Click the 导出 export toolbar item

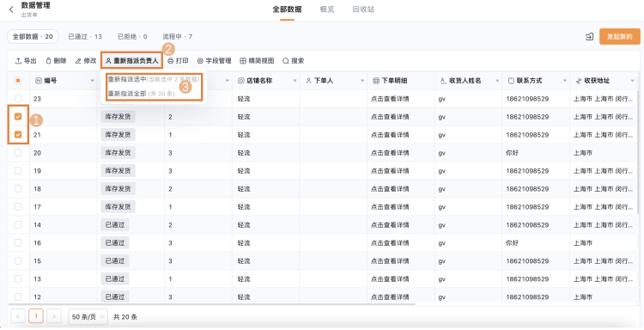click(26, 61)
